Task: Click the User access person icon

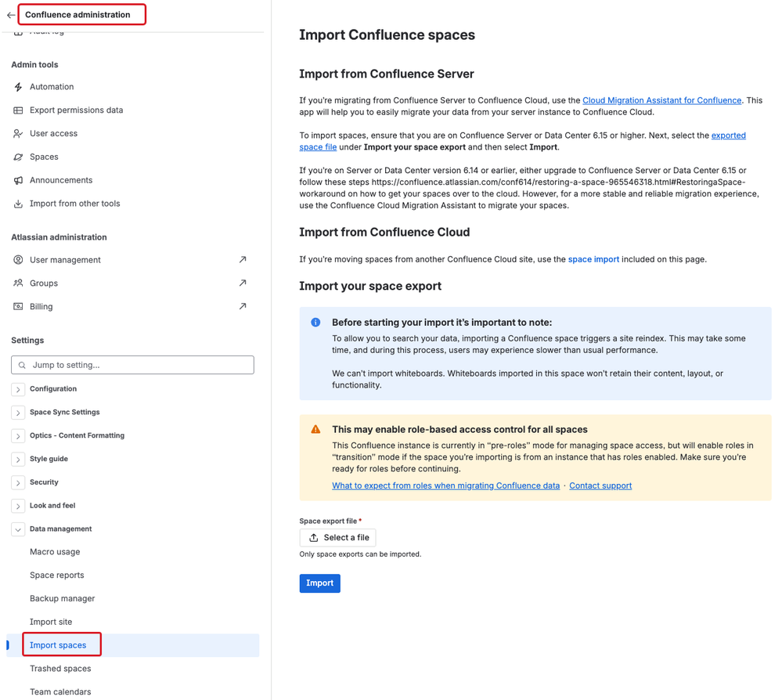Action: click(18, 134)
